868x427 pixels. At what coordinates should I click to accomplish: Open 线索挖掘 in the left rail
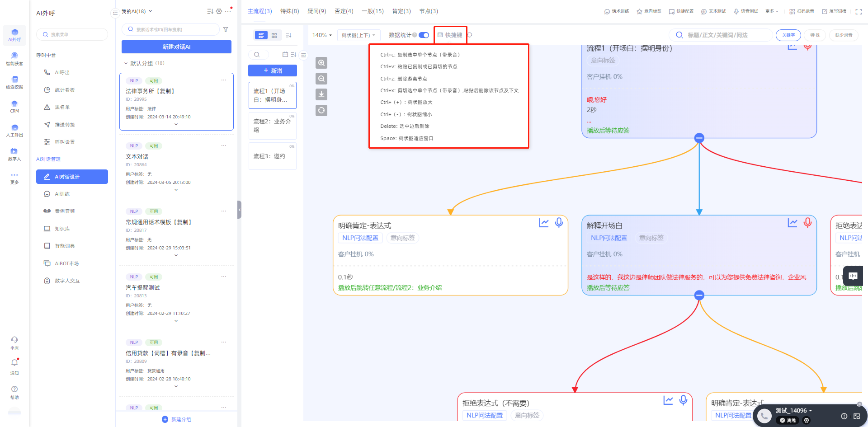(x=14, y=83)
